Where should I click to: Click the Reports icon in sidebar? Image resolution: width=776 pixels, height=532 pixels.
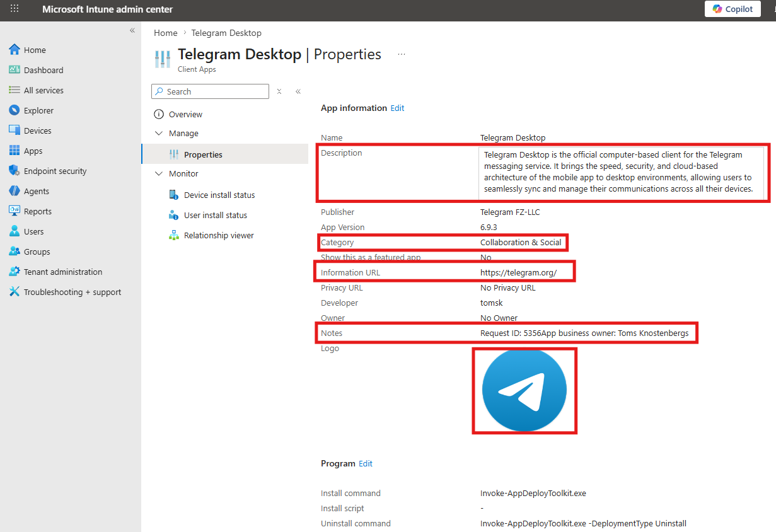pos(14,211)
